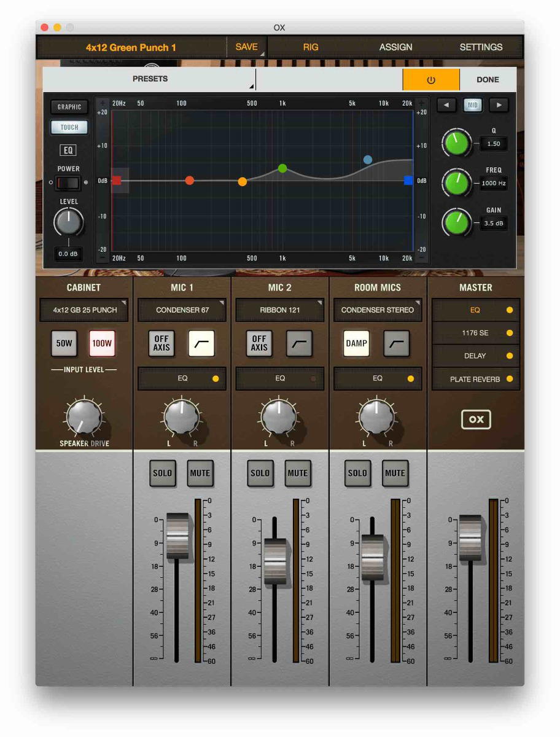Viewport: 560px width, 737px height.
Task: Select the green mid EQ band node
Action: [282, 168]
